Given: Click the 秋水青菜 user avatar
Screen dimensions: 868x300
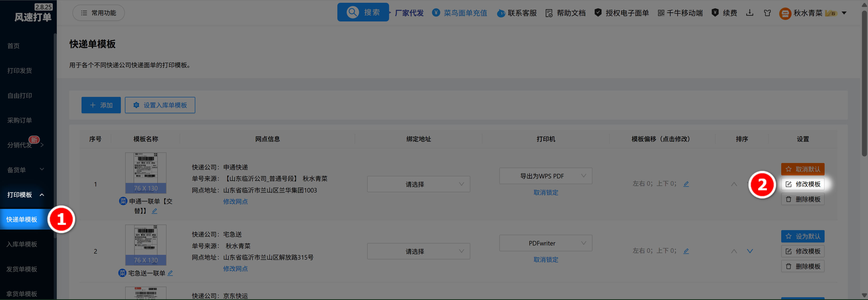Looking at the screenshot, I should 785,13.
